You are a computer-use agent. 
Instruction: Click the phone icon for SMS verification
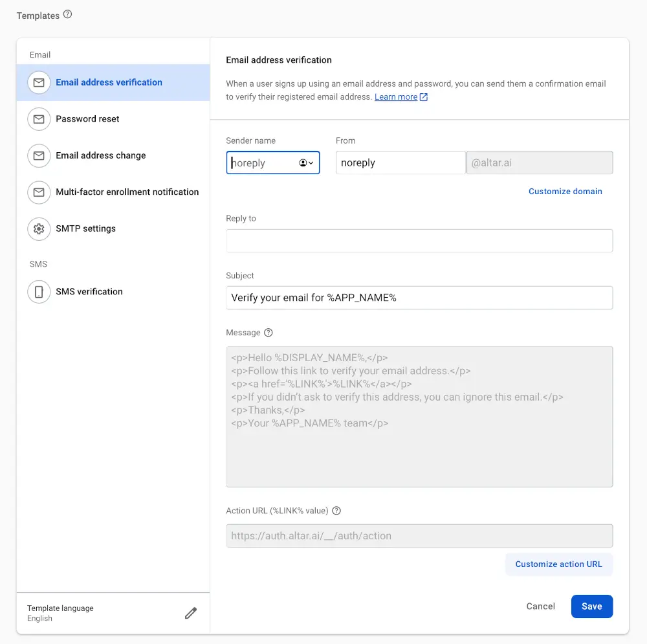(39, 292)
